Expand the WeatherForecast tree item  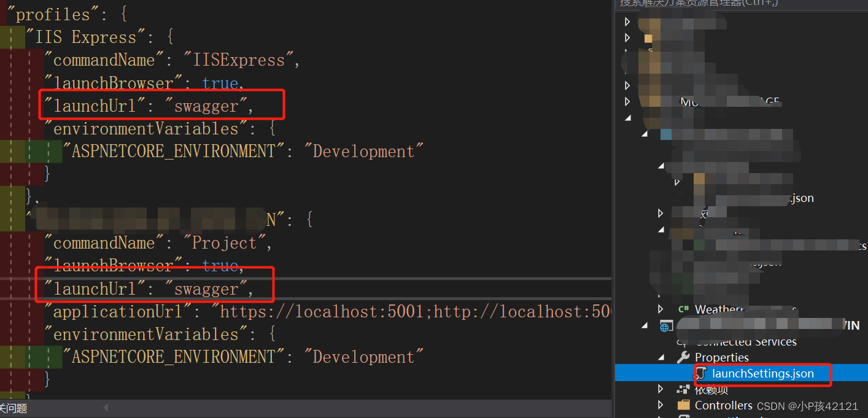pos(660,309)
